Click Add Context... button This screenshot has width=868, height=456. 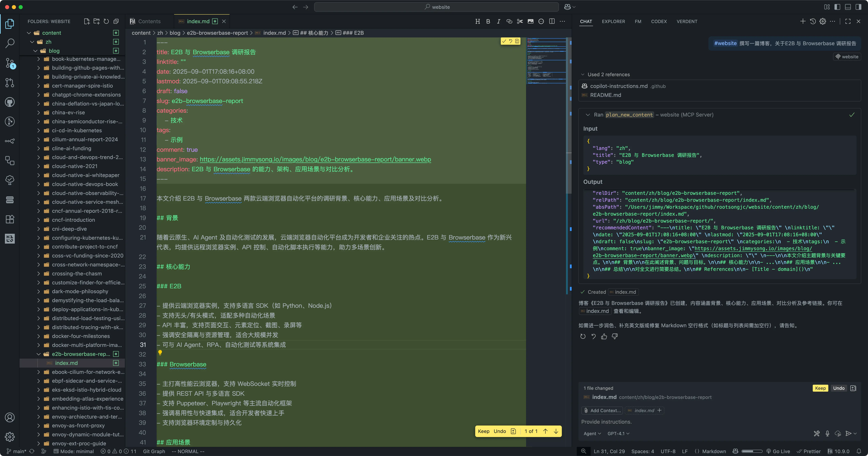[603, 410]
